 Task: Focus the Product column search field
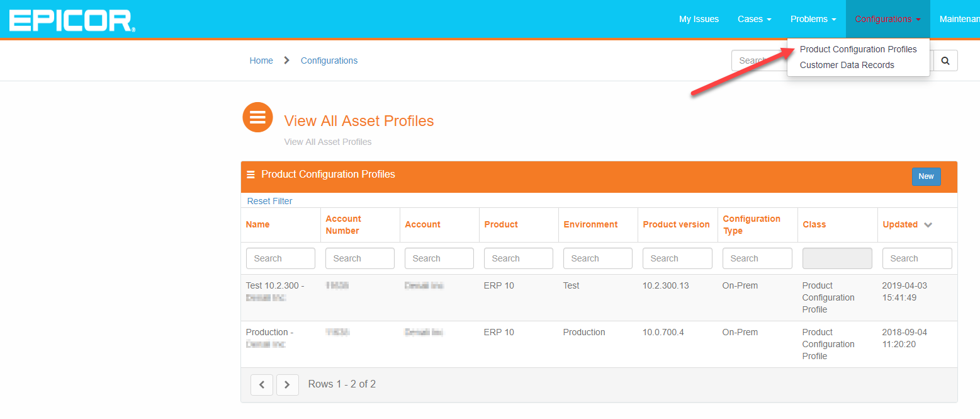point(519,258)
